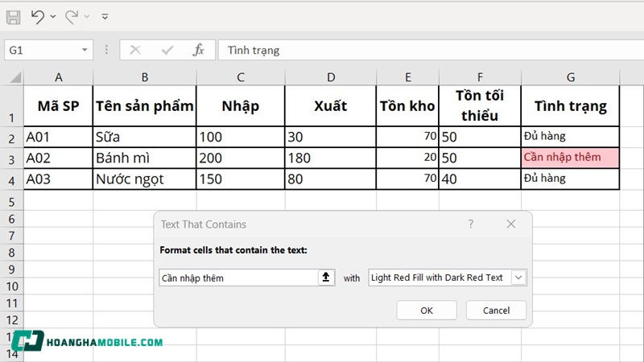Screen dimensions: 644x362
Task: Click the Insert Function fx icon
Action: (198, 50)
